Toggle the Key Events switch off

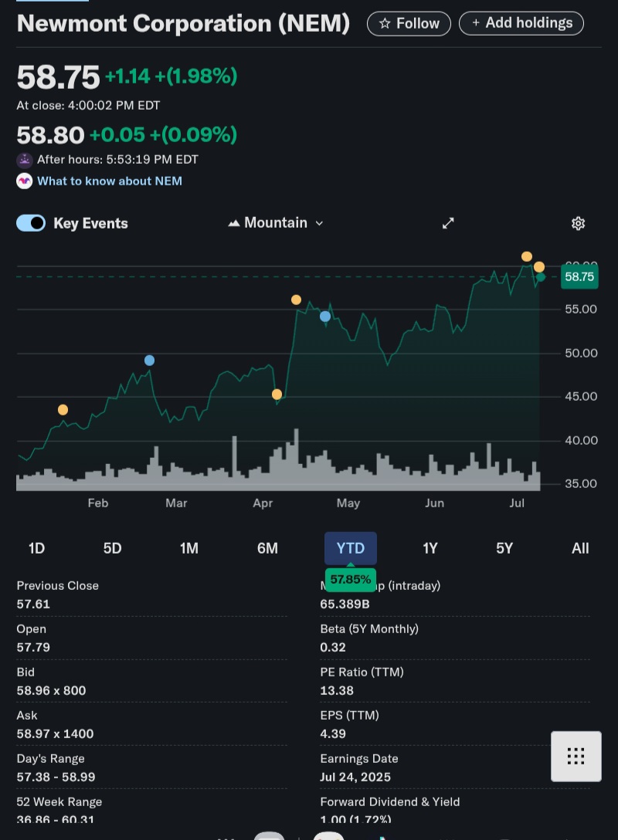(x=31, y=223)
